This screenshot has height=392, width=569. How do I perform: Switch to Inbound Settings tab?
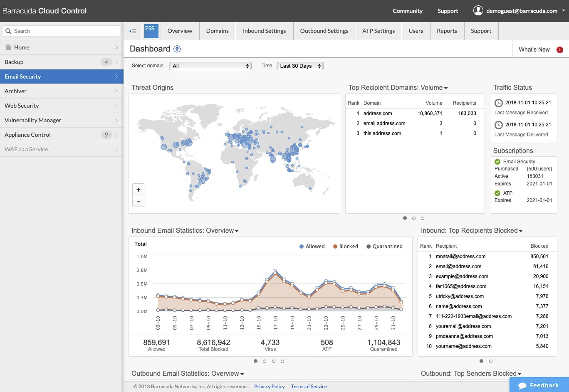(265, 31)
